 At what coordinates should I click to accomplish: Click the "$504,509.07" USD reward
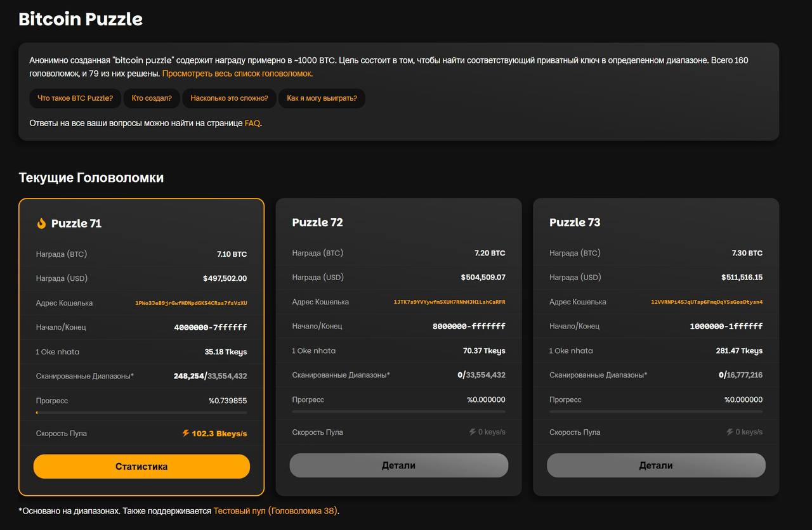483,277
